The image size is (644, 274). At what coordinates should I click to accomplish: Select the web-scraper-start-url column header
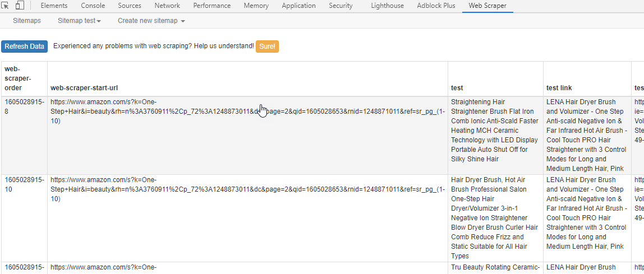(x=247, y=78)
